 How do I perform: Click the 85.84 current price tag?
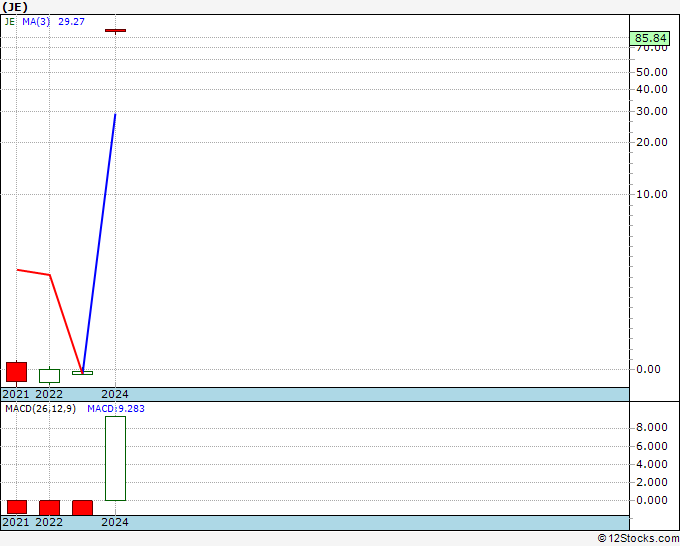click(650, 38)
